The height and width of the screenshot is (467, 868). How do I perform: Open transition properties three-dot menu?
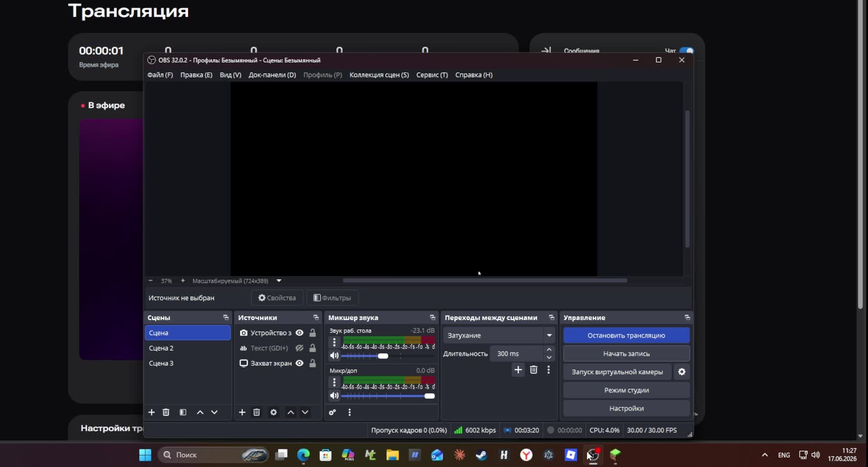548,370
